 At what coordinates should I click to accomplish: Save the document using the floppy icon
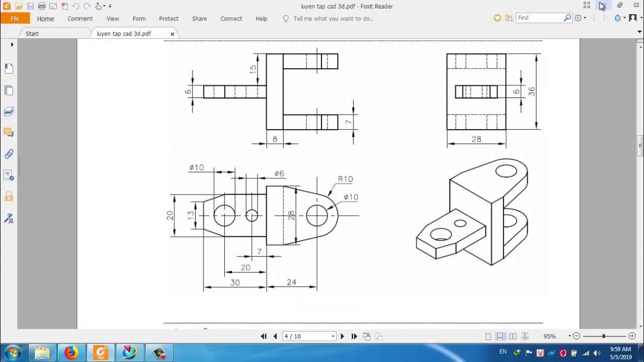click(x=30, y=6)
